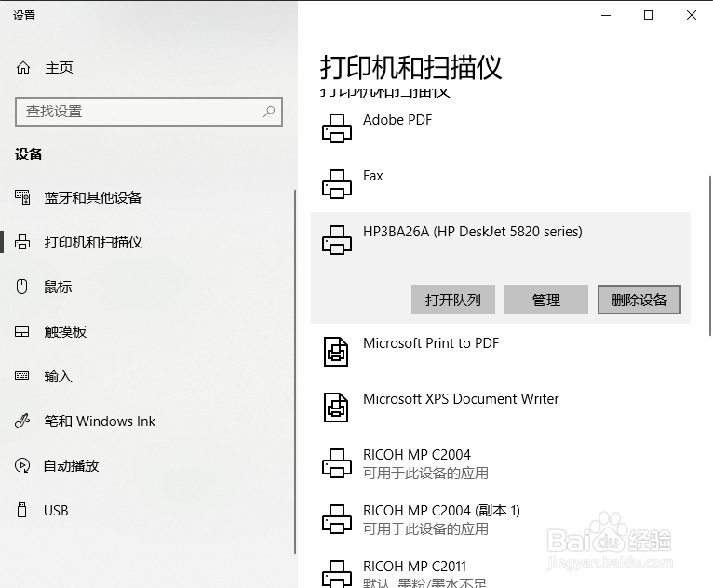
Task: Click the keyboard icon beside 输入
Action: (x=21, y=375)
